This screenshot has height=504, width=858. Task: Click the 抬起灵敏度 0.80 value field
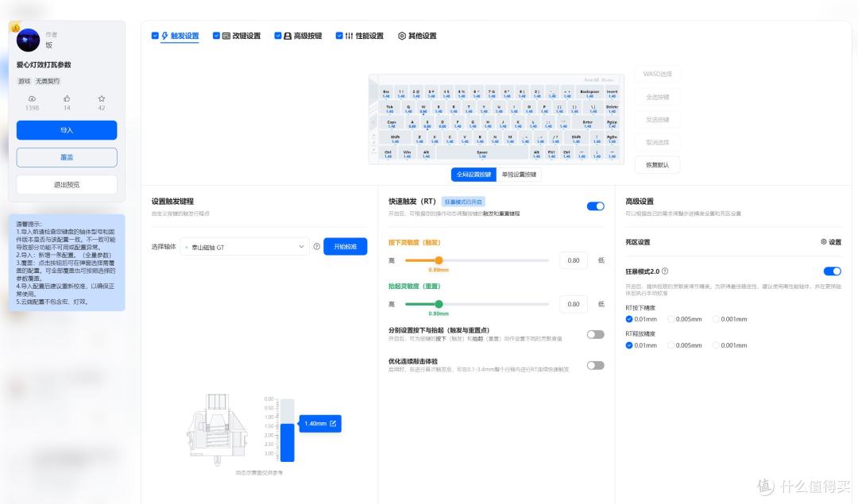pos(574,304)
